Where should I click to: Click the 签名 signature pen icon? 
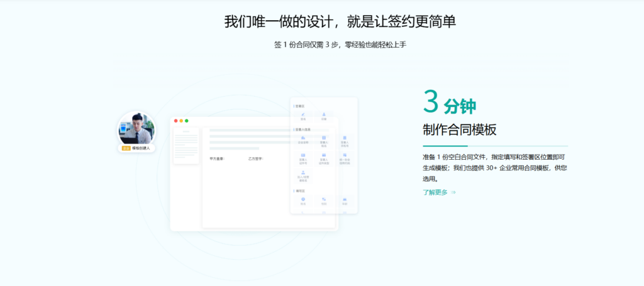(x=303, y=114)
